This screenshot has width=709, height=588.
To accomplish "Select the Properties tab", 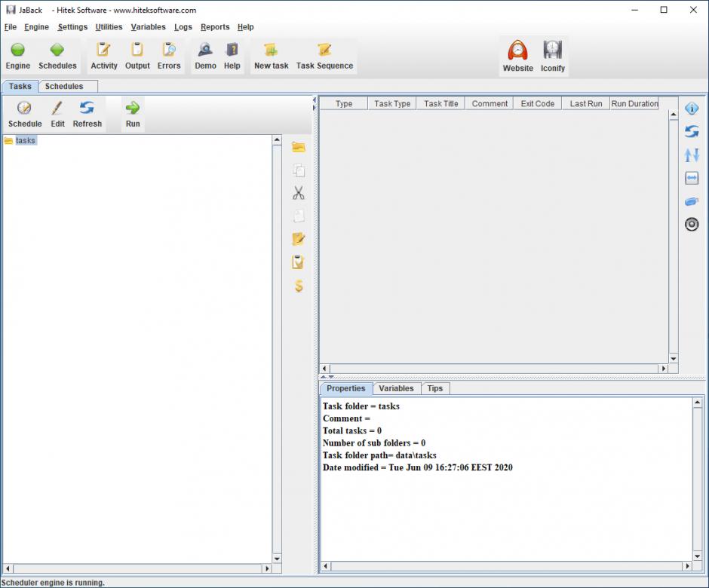I will pos(346,389).
